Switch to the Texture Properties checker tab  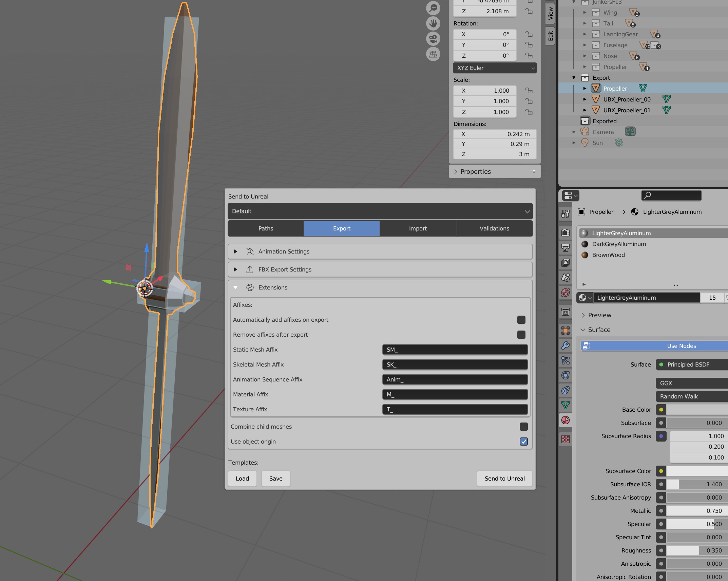point(565,439)
